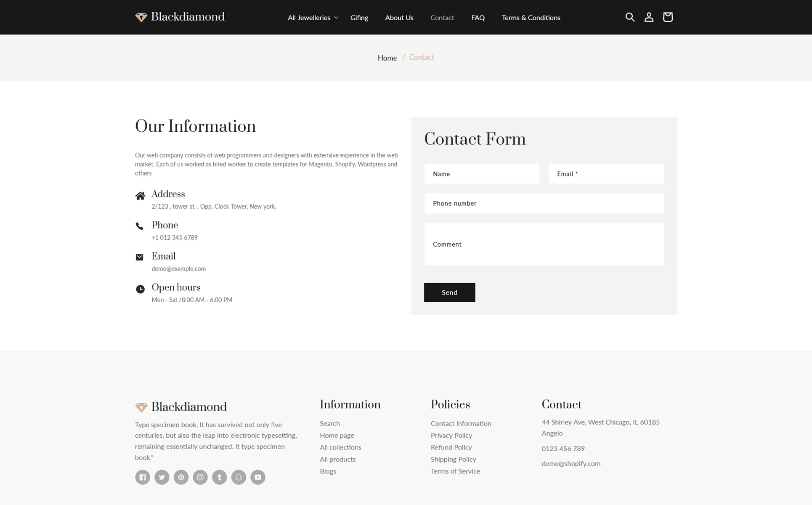
Task: Open the FAQ menu item
Action: [478, 18]
